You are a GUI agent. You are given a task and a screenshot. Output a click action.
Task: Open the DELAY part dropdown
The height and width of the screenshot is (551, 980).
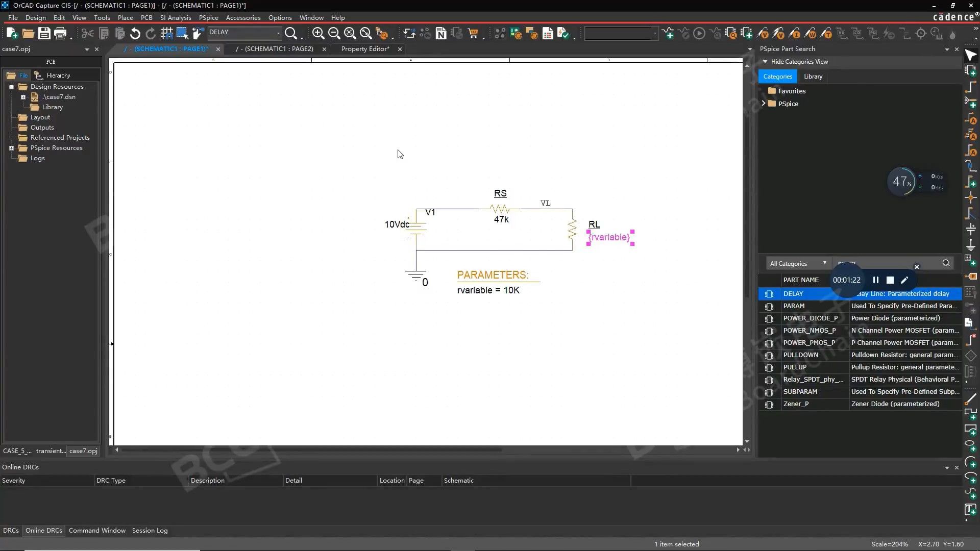[x=278, y=33]
